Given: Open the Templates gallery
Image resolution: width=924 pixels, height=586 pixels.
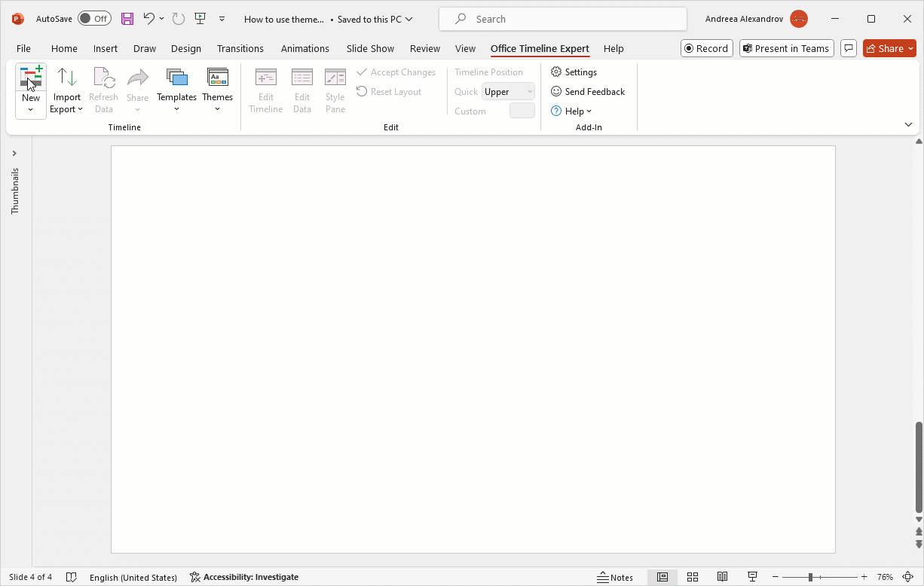Looking at the screenshot, I should click(176, 91).
